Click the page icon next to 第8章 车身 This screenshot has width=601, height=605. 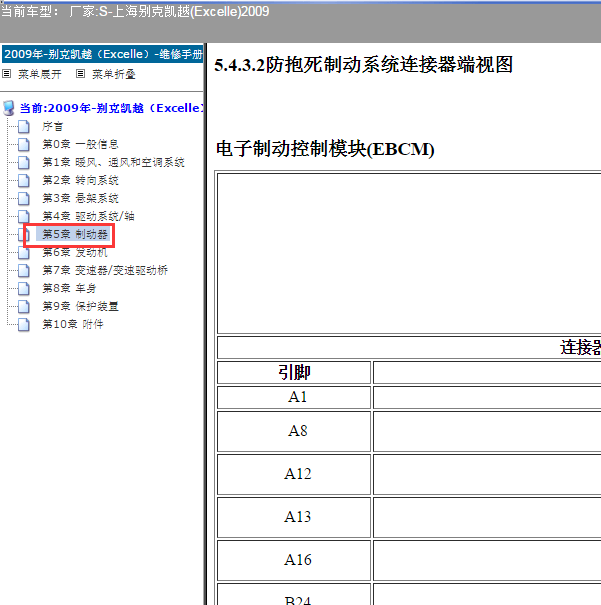tap(24, 289)
